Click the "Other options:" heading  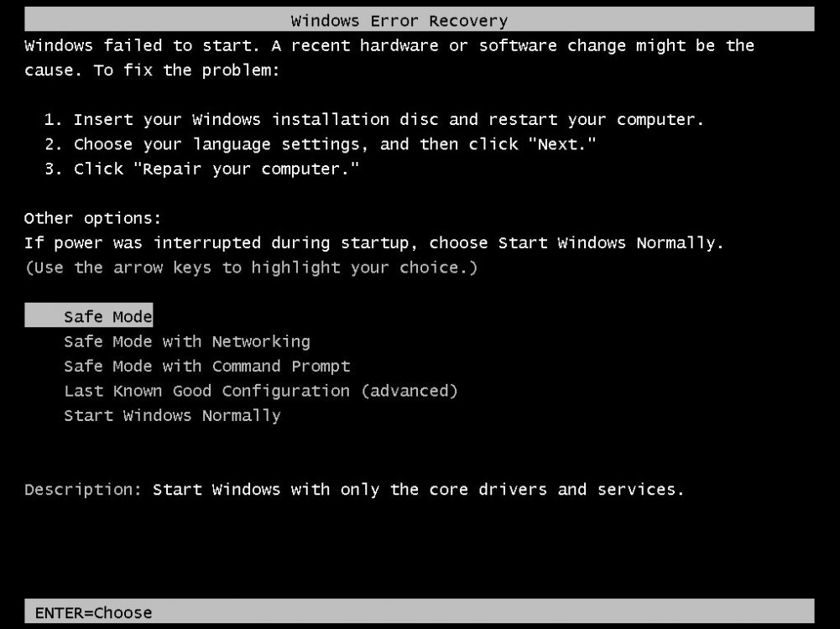92,218
